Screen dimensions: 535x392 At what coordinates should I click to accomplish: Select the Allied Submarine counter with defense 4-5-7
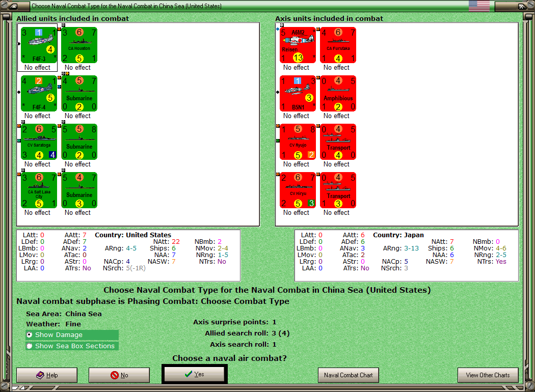[79, 93]
